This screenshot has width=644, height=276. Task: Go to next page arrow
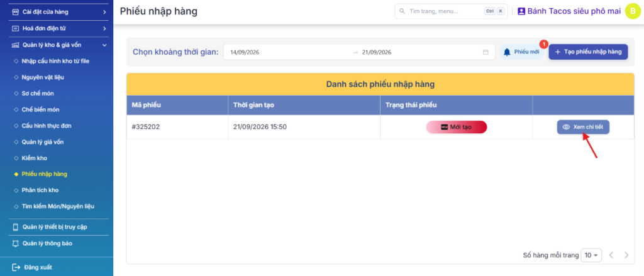click(626, 255)
